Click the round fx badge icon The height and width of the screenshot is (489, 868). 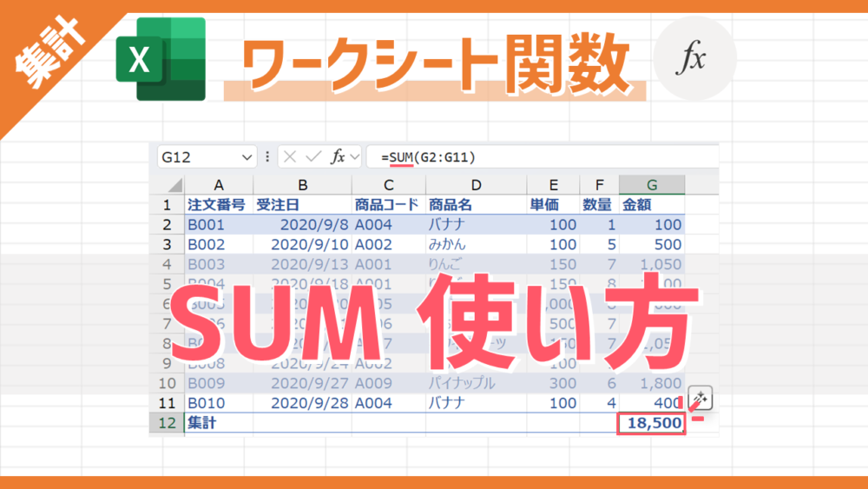pyautogui.click(x=694, y=58)
